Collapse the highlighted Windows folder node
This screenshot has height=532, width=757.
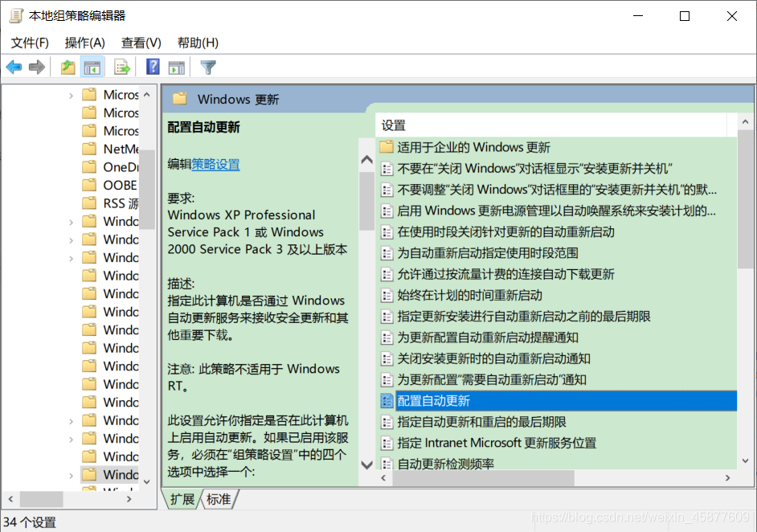[x=72, y=474]
